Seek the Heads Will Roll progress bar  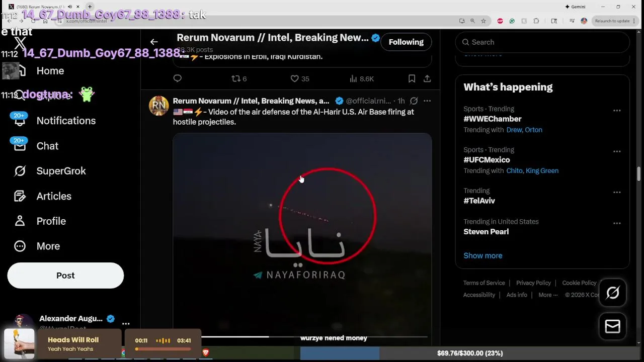click(163, 349)
